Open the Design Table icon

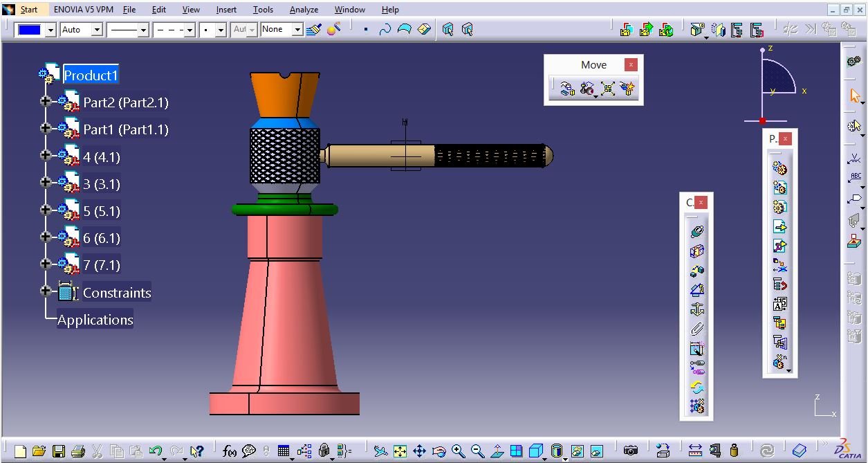283,451
